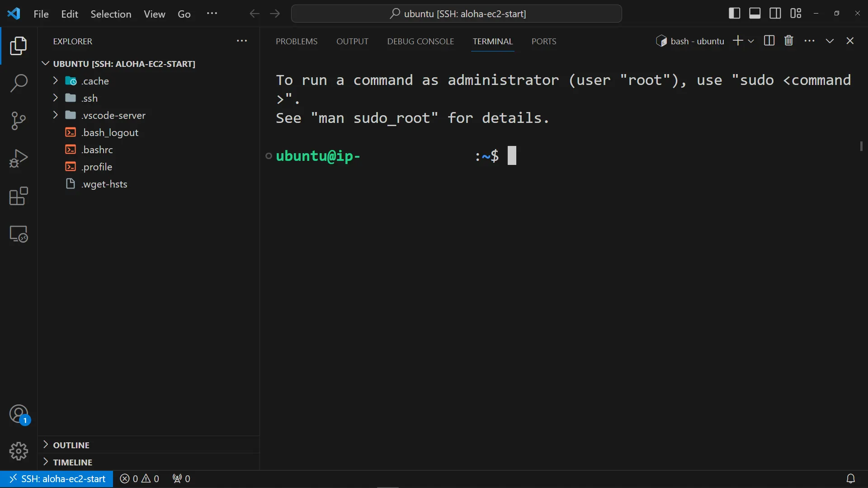Click the terminal scrollbar marker
This screenshot has width=868, height=488.
[x=861, y=146]
